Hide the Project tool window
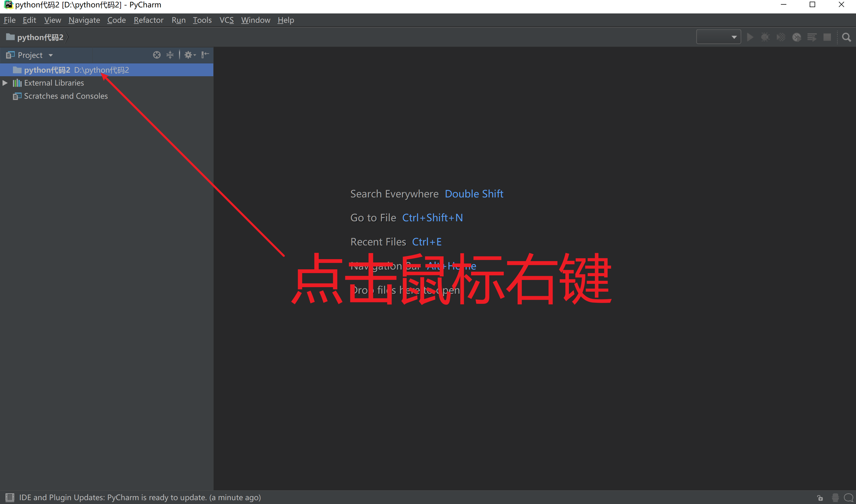The width and height of the screenshot is (856, 504). point(205,55)
